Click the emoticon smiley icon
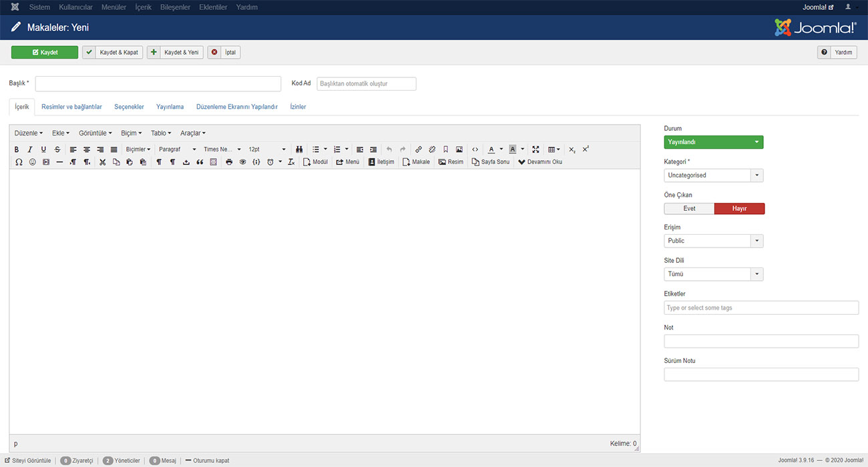The height and width of the screenshot is (467, 868). pyautogui.click(x=32, y=162)
